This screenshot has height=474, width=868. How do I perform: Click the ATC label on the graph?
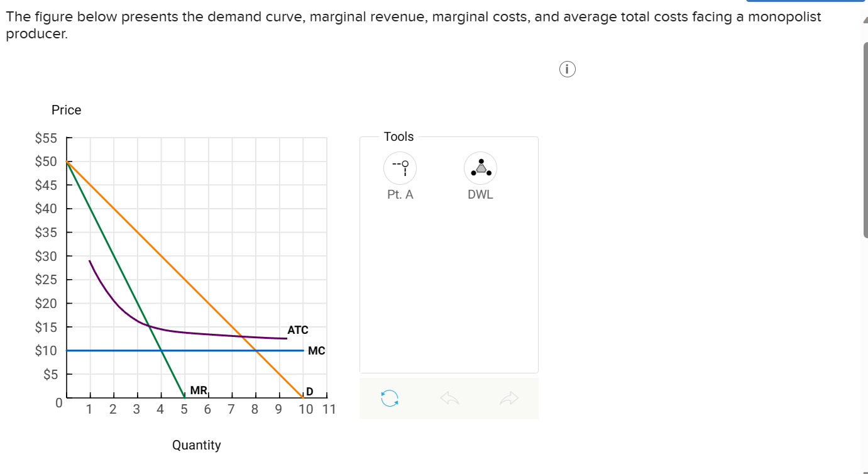pyautogui.click(x=297, y=329)
